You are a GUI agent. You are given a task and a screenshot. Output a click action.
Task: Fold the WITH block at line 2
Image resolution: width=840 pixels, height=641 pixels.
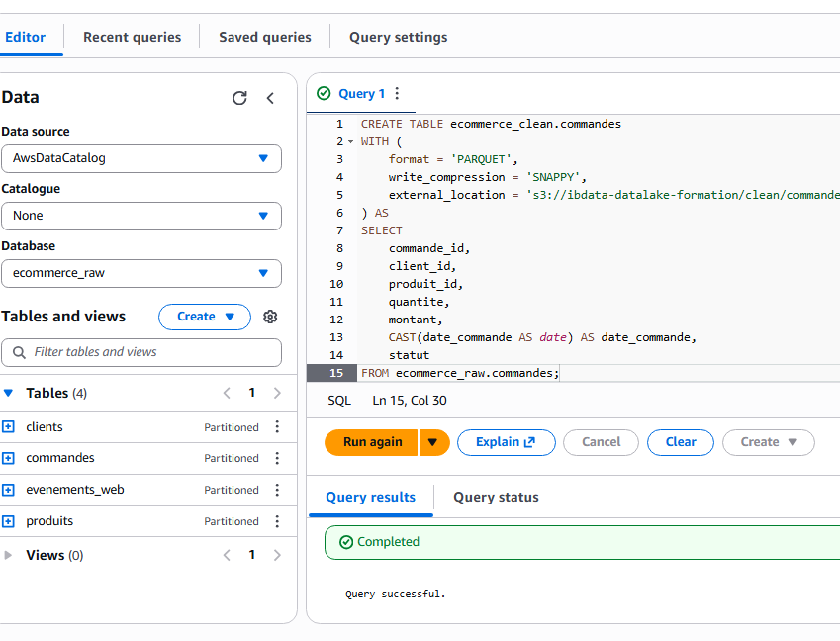point(351,141)
